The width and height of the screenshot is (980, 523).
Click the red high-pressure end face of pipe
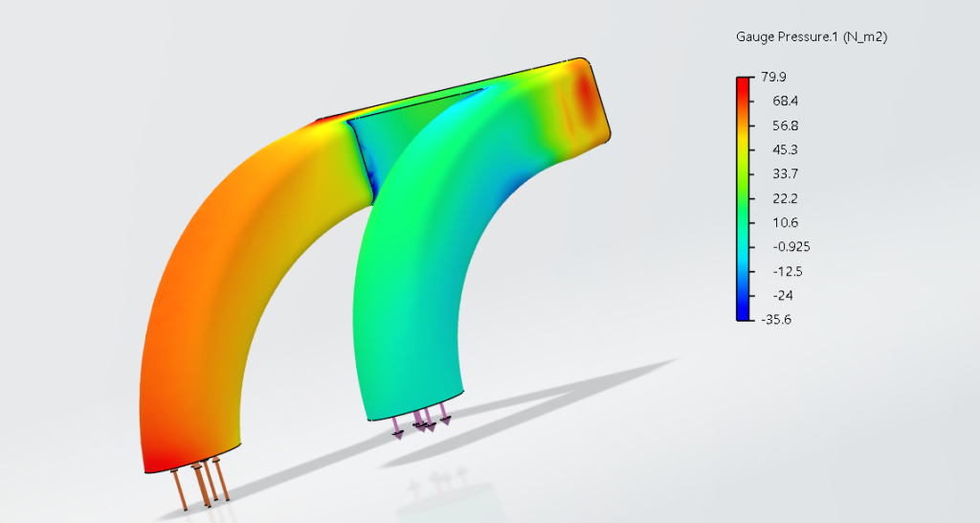(585, 100)
